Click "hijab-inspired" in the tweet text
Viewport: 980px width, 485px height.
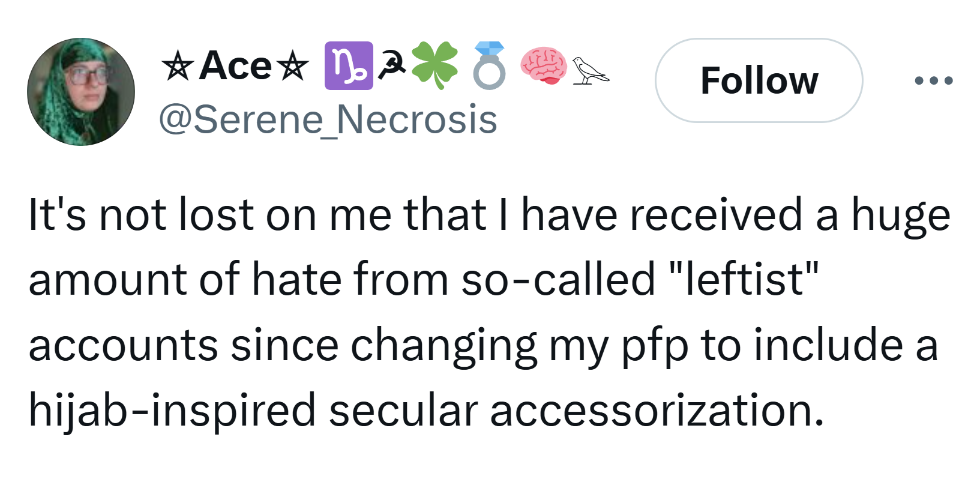(172, 411)
